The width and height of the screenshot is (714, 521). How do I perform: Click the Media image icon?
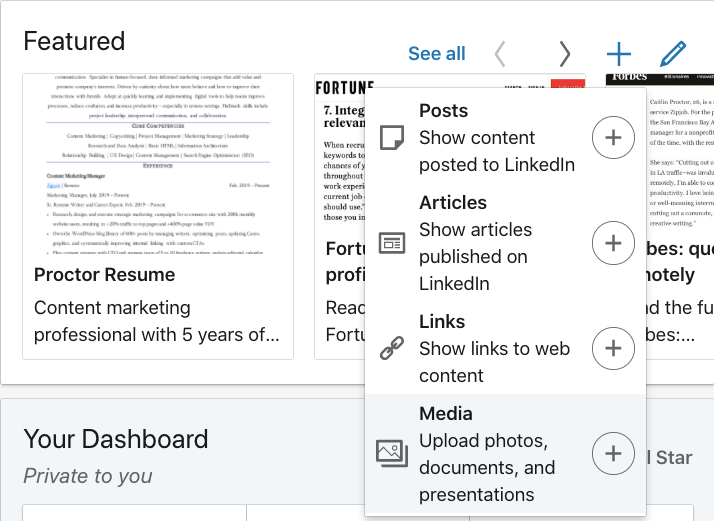pyautogui.click(x=392, y=453)
